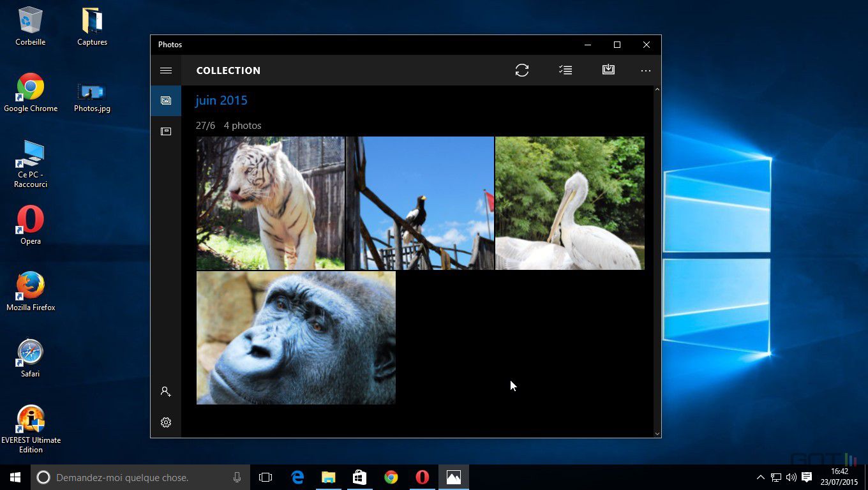The height and width of the screenshot is (490, 868).
Task: Launch Microsoft Edge from the taskbar
Action: (x=297, y=477)
